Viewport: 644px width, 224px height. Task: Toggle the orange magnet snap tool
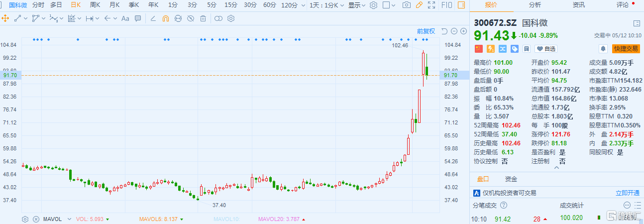click(166, 18)
